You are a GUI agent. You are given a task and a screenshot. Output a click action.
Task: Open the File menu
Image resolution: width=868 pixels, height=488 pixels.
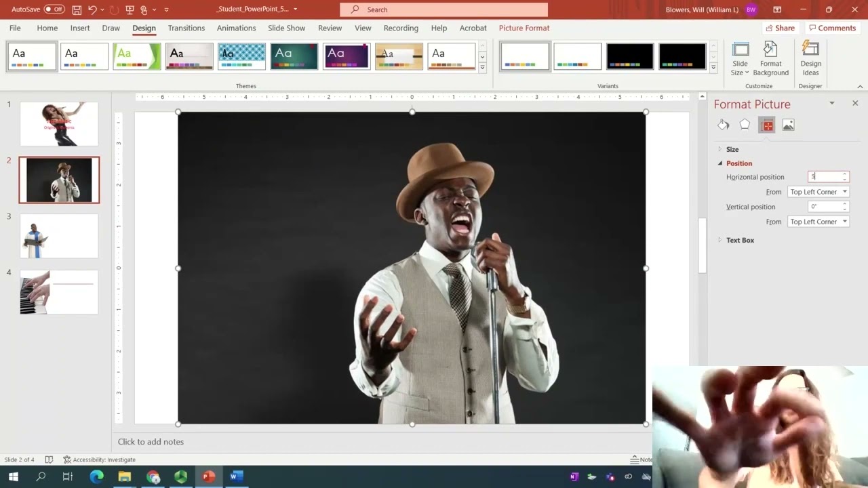click(15, 28)
